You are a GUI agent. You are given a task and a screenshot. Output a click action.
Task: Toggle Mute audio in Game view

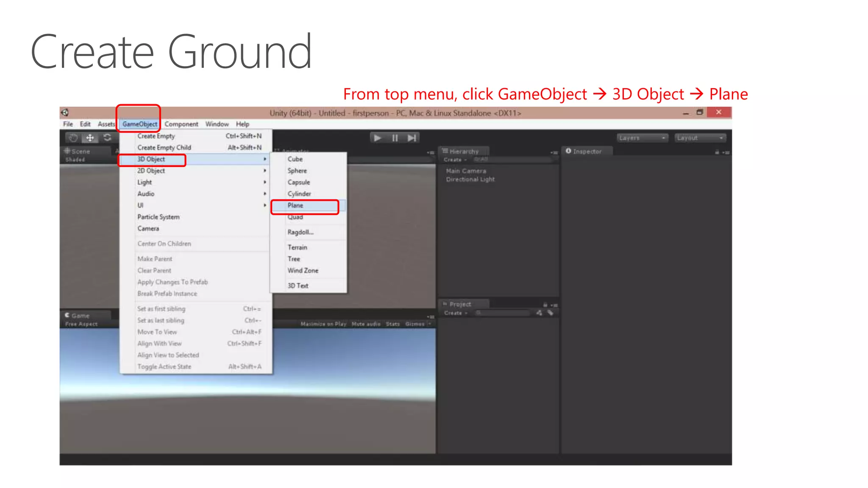click(366, 324)
